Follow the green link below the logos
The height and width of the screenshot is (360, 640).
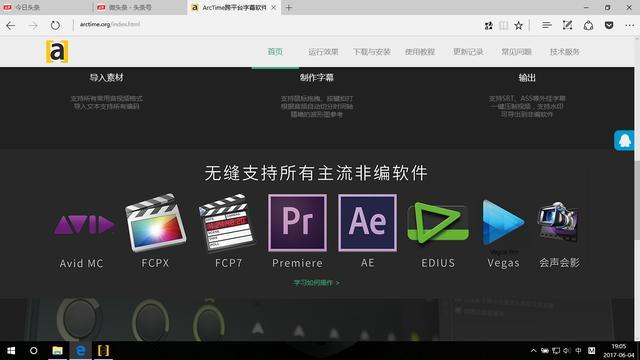[x=316, y=283]
